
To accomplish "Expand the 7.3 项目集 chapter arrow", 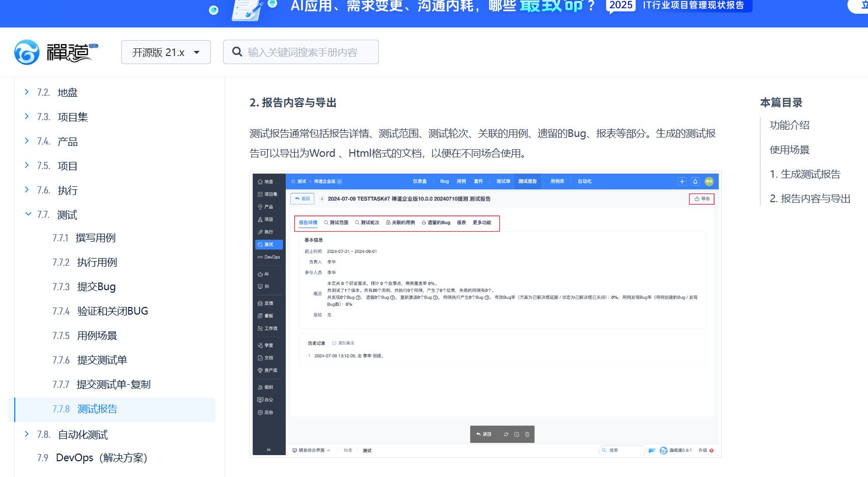I will (x=27, y=117).
